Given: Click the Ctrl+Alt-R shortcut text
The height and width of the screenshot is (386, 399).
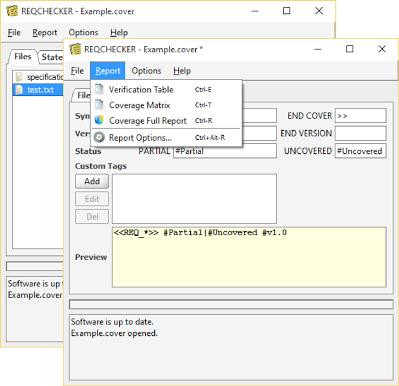Looking at the screenshot, I should click(x=210, y=137).
